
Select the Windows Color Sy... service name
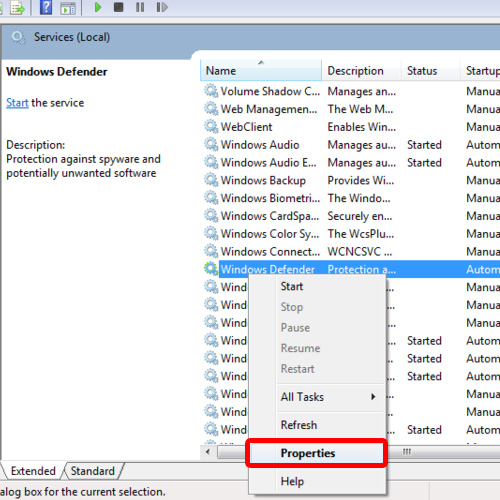[x=270, y=234]
